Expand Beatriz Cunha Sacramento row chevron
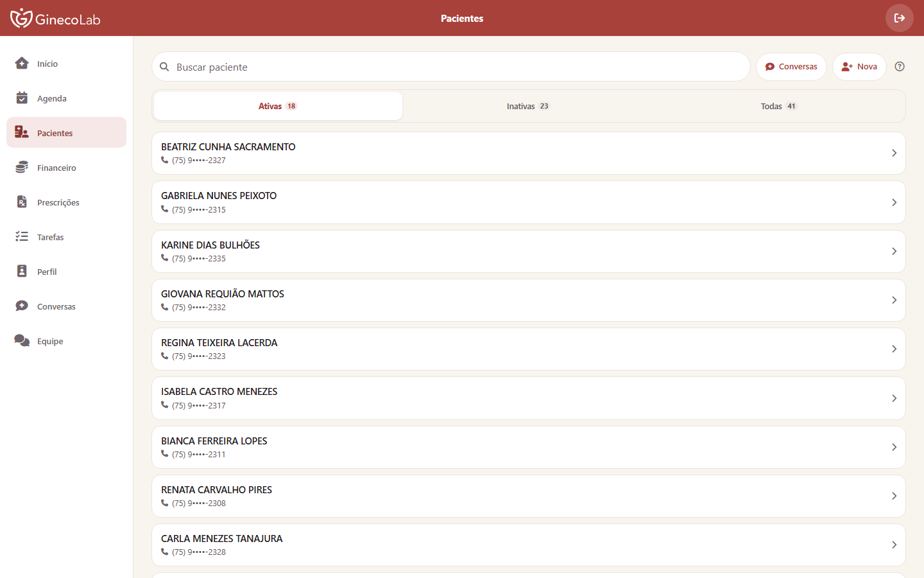 pos(894,153)
